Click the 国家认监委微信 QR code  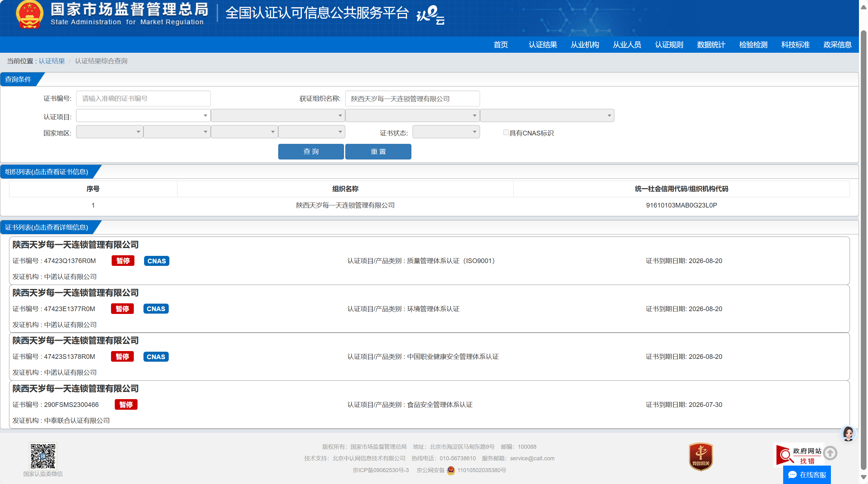tap(43, 456)
